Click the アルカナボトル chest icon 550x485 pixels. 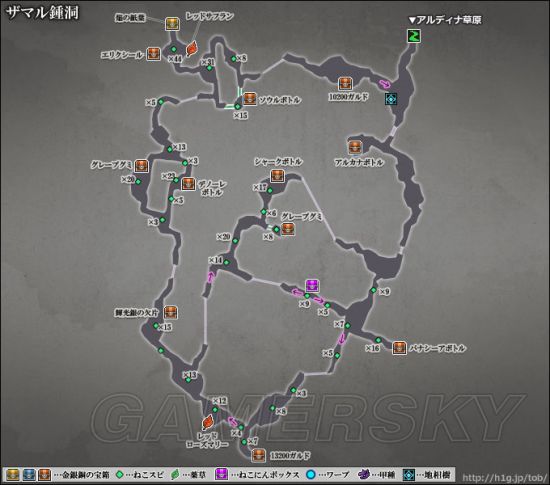[355, 147]
